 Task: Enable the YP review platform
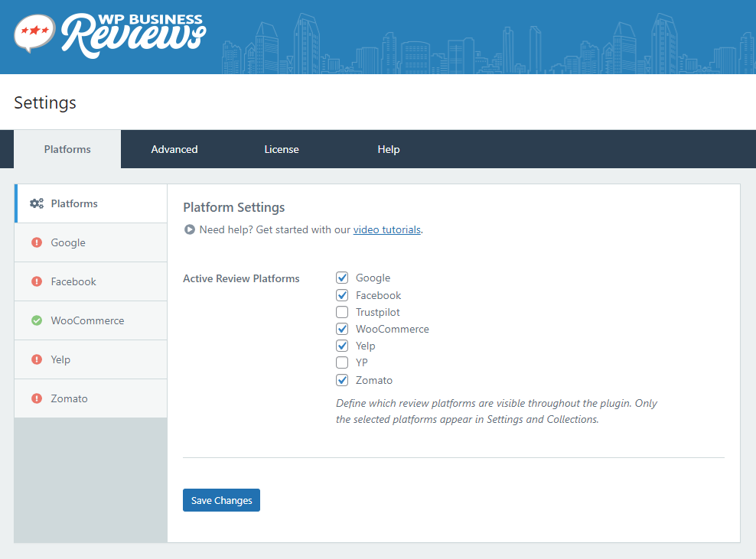point(341,362)
